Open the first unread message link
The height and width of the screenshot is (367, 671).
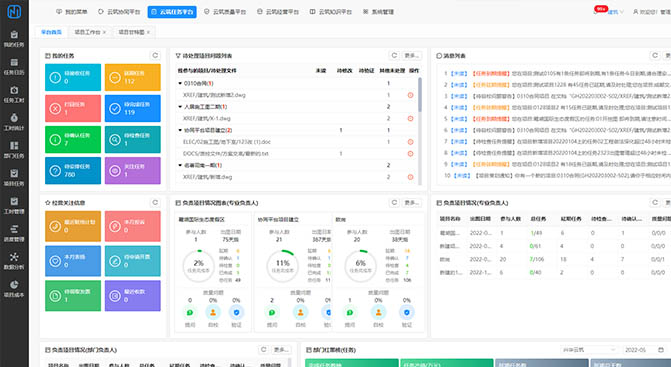[459, 74]
